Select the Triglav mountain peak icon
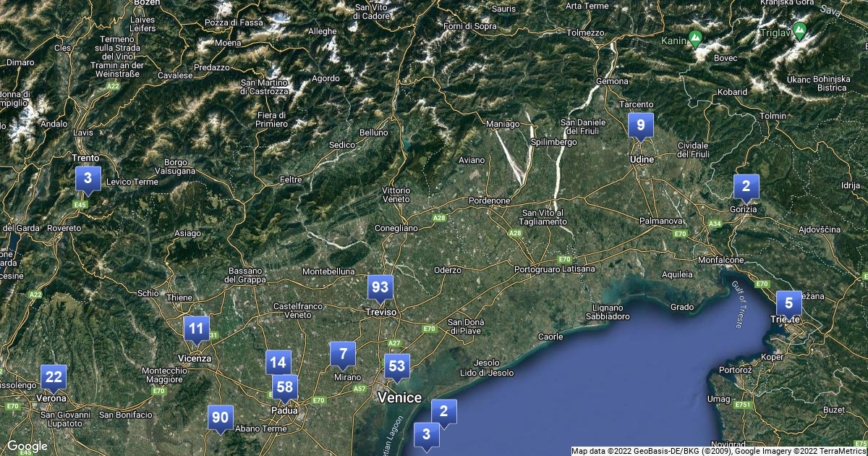 pyautogui.click(x=799, y=30)
